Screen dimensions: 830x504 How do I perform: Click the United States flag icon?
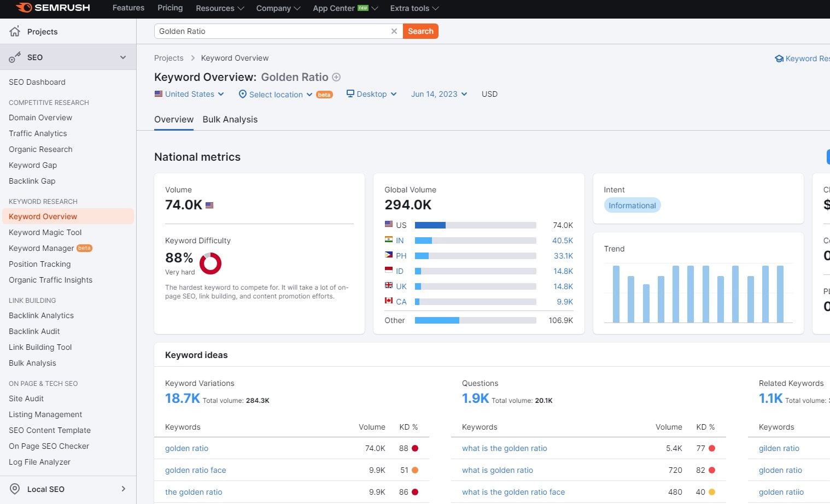click(159, 94)
